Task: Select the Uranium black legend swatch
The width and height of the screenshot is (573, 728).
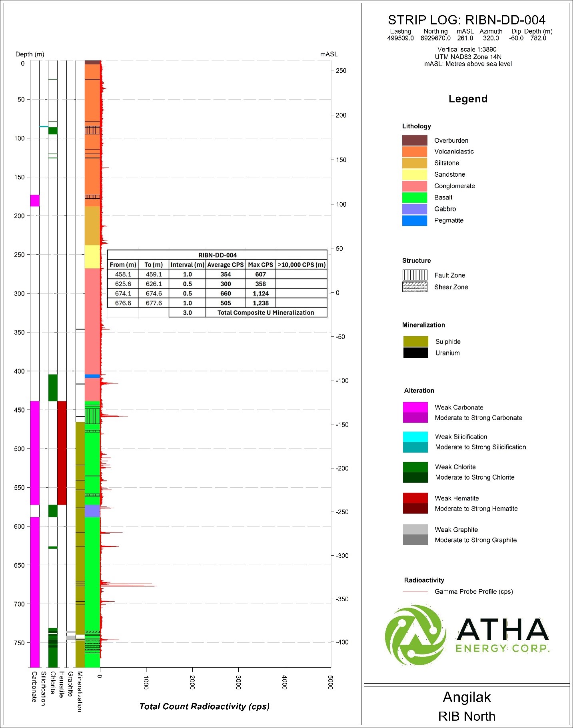Action: (415, 353)
